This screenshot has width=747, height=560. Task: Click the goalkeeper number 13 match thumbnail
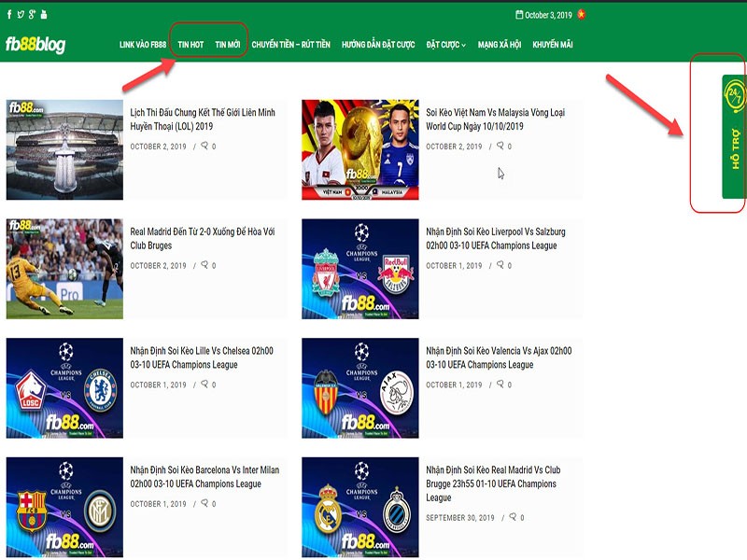click(64, 269)
